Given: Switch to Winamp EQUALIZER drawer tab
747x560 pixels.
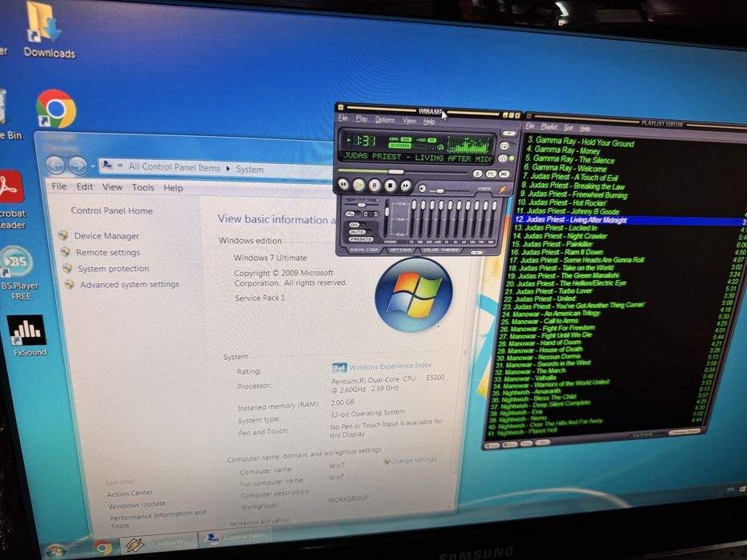Looking at the screenshot, I should (x=364, y=250).
